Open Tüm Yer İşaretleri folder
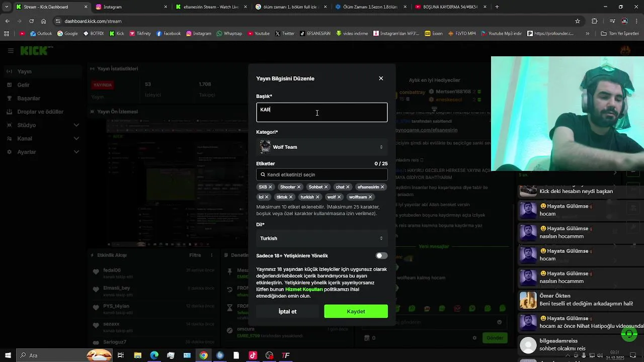 [620, 34]
